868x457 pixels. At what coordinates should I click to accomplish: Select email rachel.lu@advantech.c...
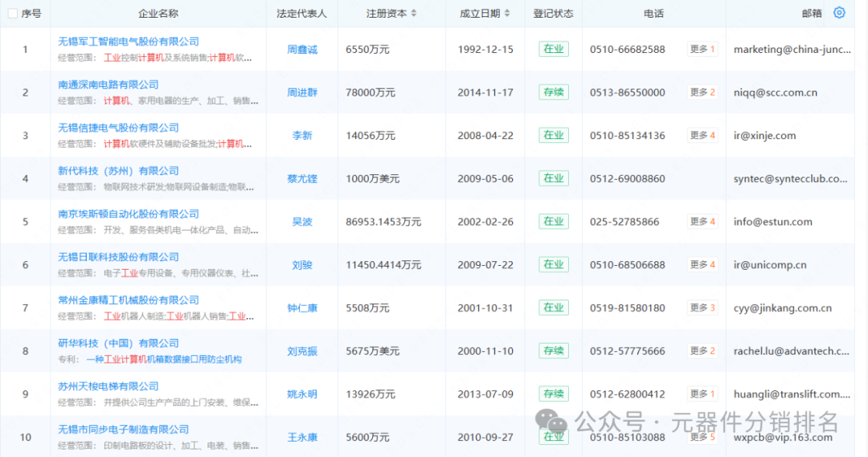[x=792, y=352]
